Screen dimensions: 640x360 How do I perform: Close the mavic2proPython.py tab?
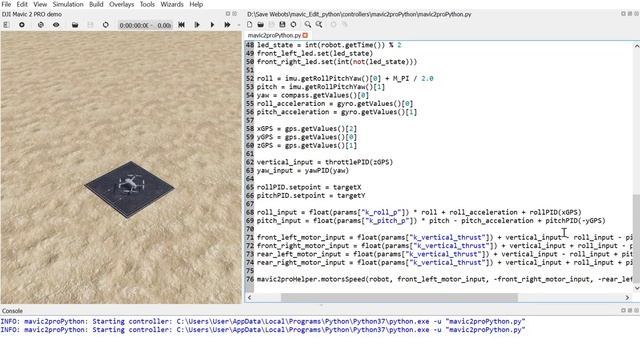305,36
